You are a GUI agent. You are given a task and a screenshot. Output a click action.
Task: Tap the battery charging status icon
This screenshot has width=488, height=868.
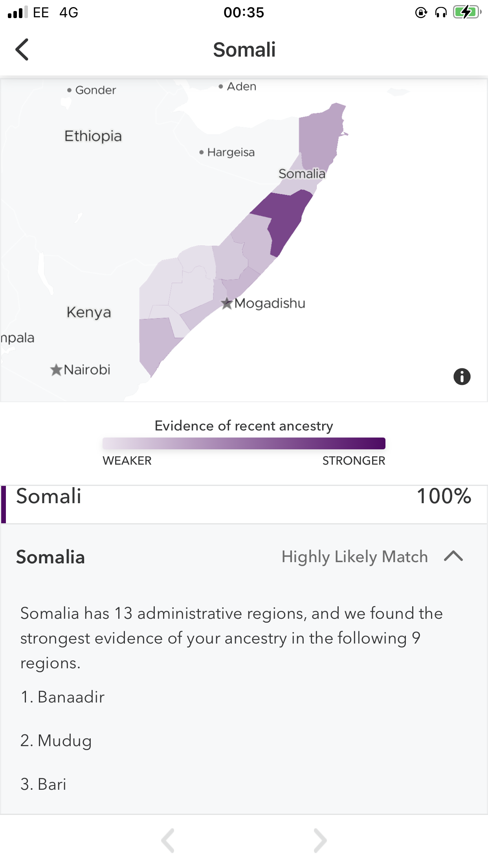(x=467, y=12)
